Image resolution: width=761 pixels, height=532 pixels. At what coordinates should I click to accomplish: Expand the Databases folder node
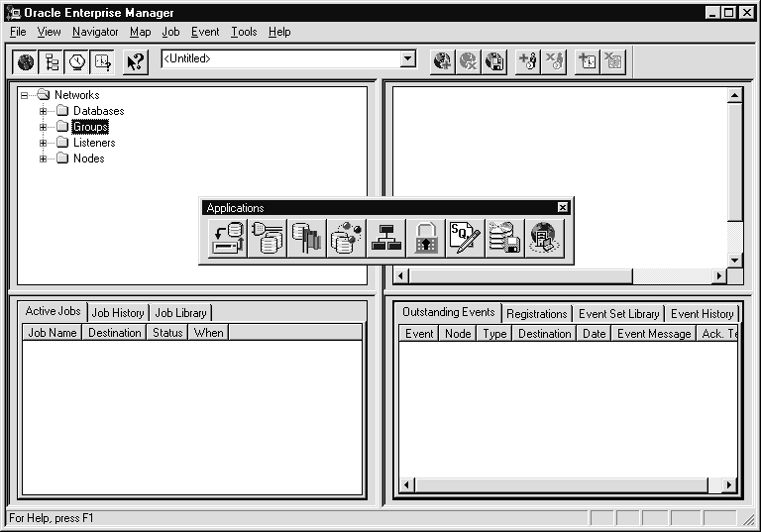click(x=44, y=111)
